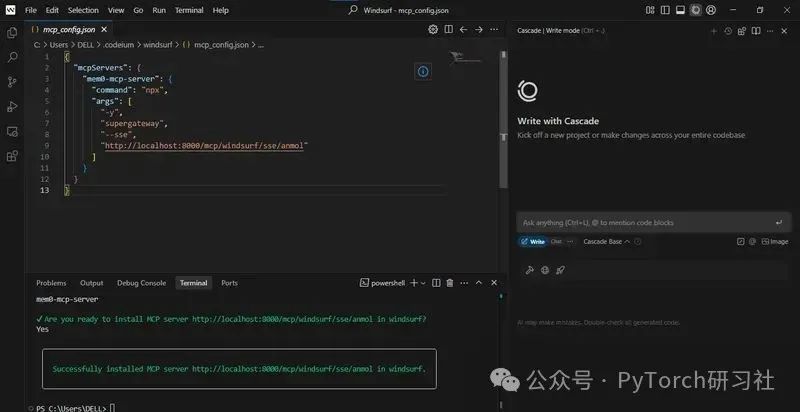Screen dimensions: 800x412
Task: Click the globe web icon in Cascade
Action: click(x=545, y=270)
